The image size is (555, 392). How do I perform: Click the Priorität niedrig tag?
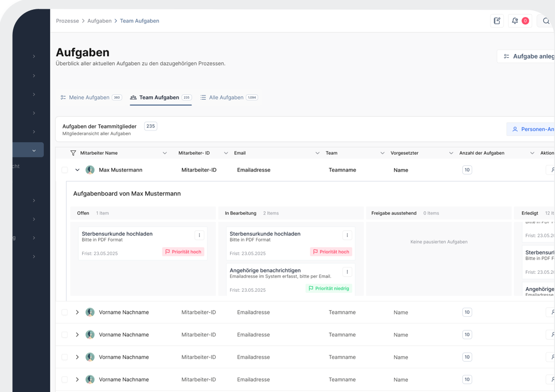(x=329, y=288)
